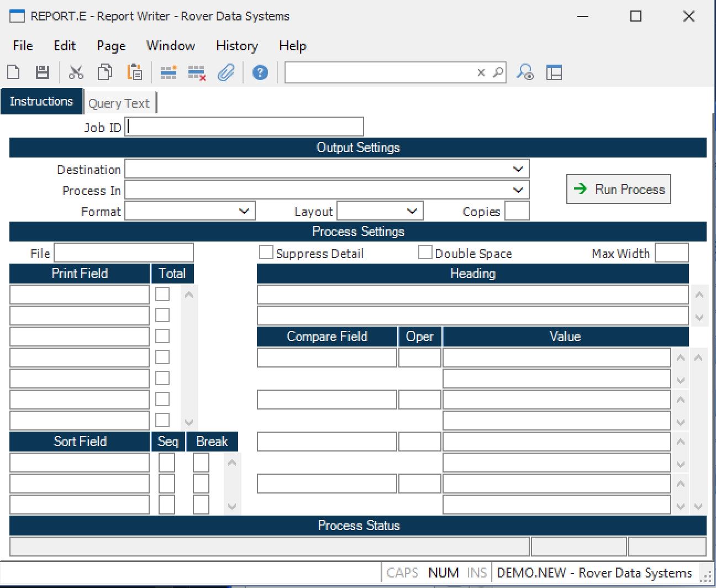
Task: Enable the Suppress Detail checkbox
Action: 266,253
